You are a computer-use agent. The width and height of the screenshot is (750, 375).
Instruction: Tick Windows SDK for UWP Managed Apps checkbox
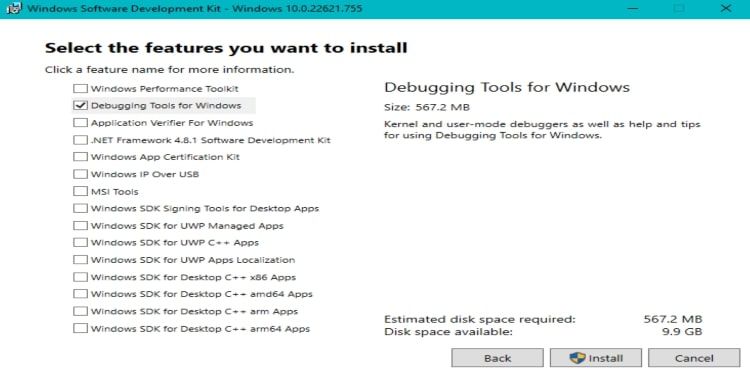(80, 225)
